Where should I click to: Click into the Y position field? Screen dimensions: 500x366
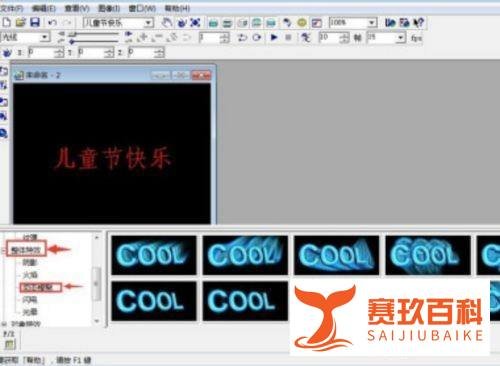point(92,53)
